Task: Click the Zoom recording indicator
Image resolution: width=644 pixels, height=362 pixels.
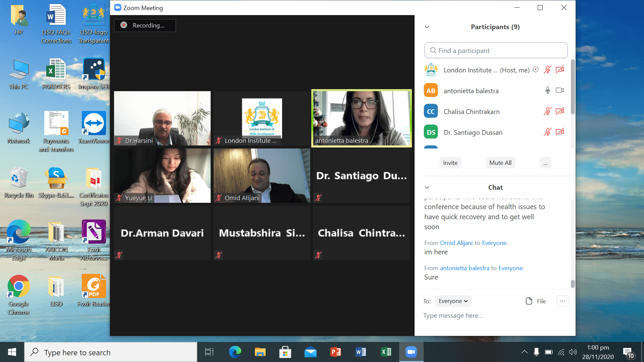Action: (x=145, y=25)
